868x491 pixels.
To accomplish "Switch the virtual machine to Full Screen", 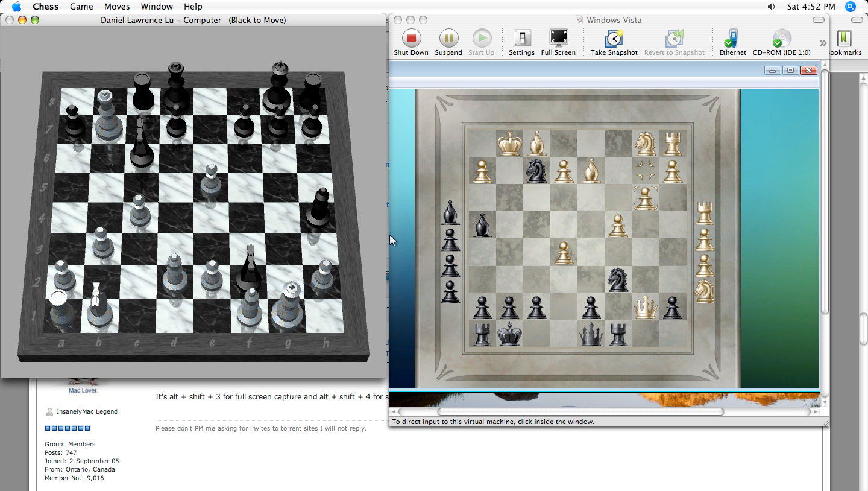I will [558, 43].
